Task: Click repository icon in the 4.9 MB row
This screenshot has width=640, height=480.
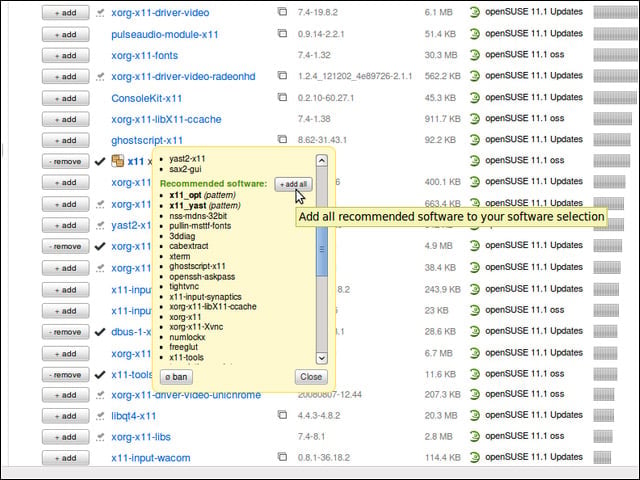Action: 474,246
